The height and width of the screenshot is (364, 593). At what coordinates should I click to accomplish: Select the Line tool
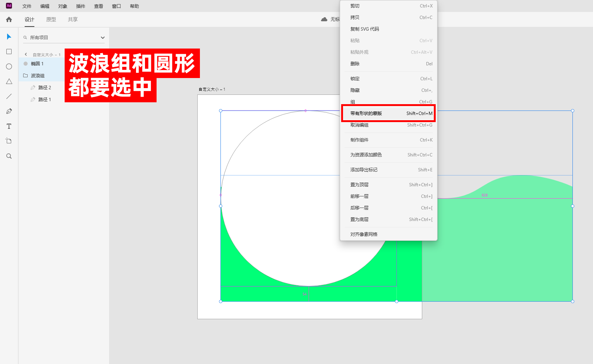click(9, 96)
